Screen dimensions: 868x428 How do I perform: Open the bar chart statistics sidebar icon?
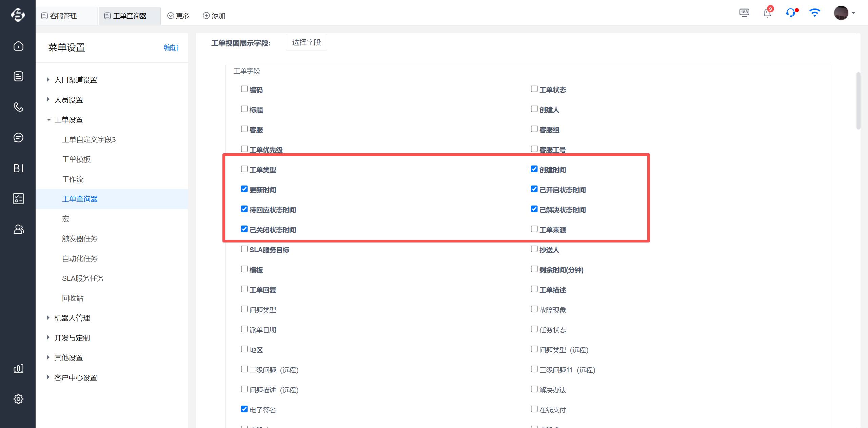18,369
